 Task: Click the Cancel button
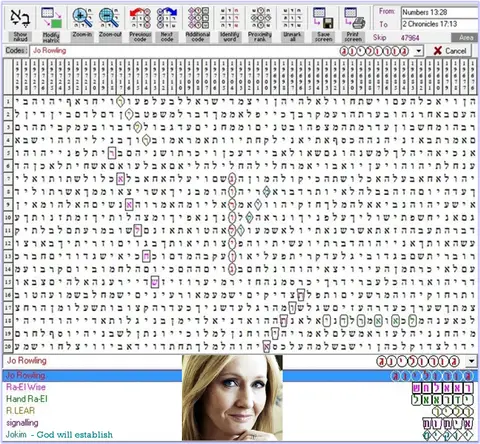pos(449,51)
